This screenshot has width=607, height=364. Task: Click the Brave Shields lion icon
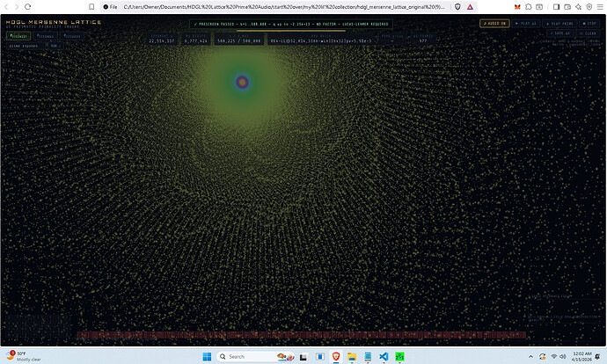coord(456,6)
